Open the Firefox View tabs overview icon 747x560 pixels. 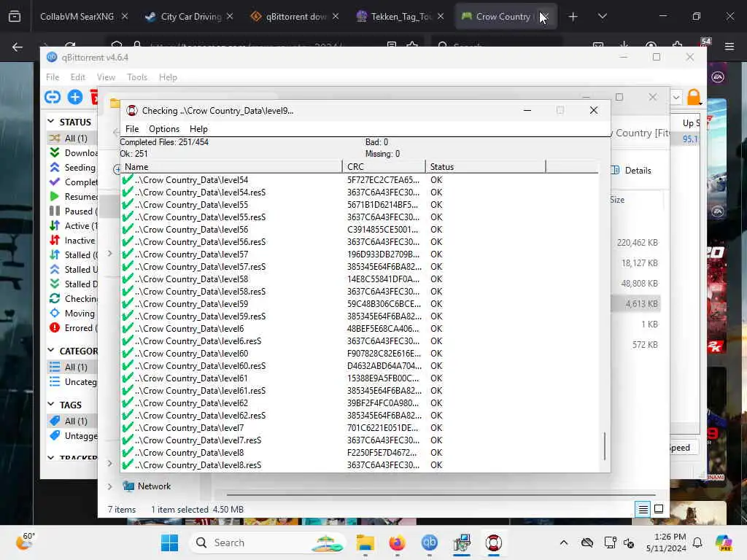[x=15, y=17]
